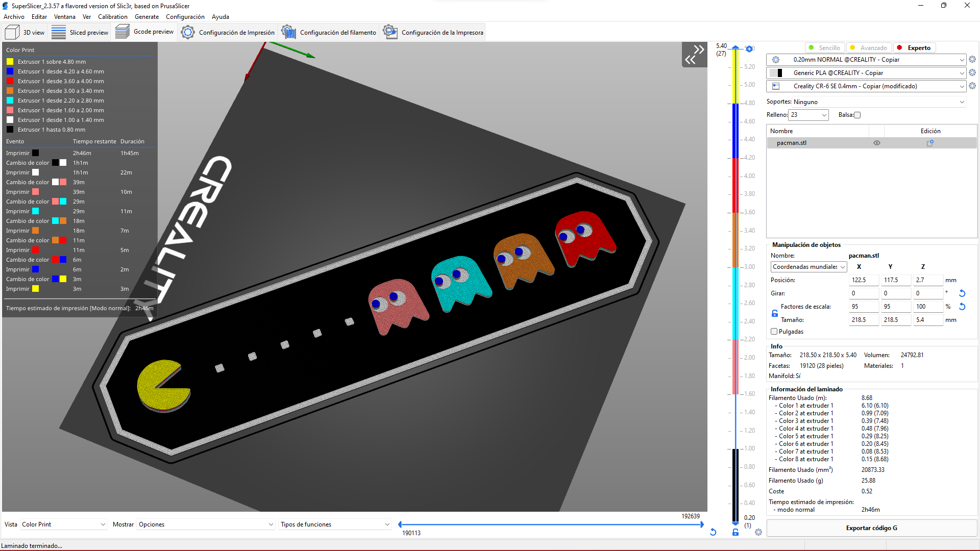The height and width of the screenshot is (551, 980).
Task: Click the add color change plus icon
Action: click(x=749, y=49)
